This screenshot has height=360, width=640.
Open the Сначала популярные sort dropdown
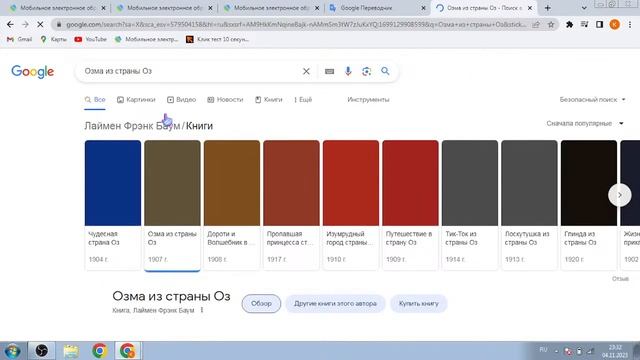(585, 123)
